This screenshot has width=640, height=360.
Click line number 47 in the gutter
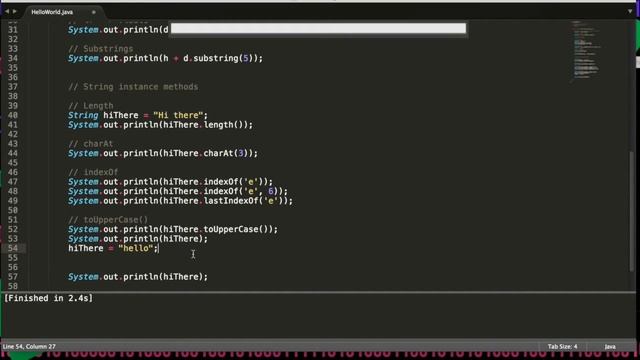[x=13, y=182]
